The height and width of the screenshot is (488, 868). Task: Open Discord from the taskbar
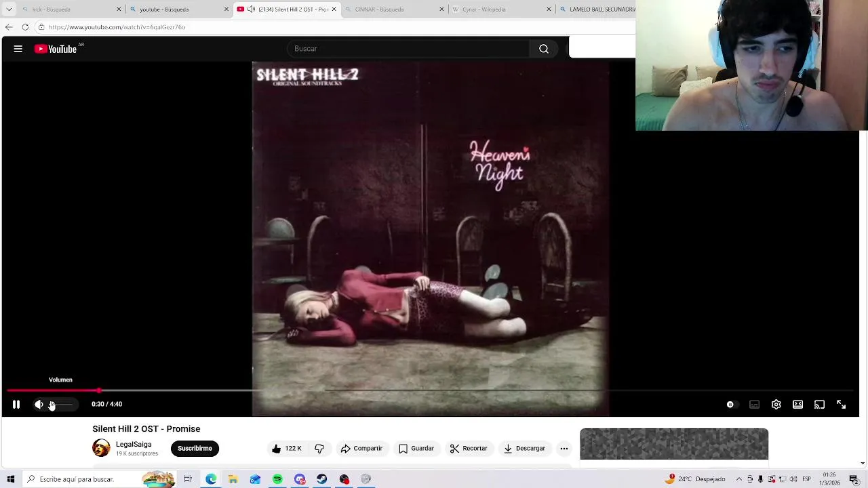(300, 479)
